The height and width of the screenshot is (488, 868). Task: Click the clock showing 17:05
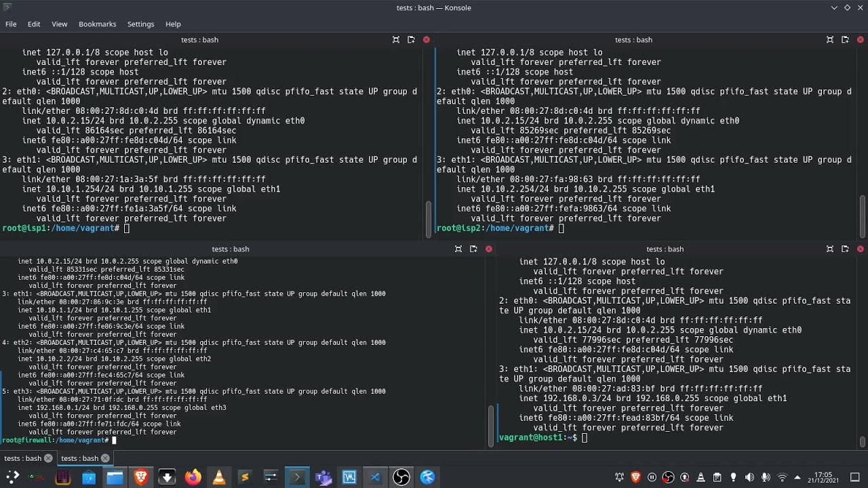[x=823, y=477]
